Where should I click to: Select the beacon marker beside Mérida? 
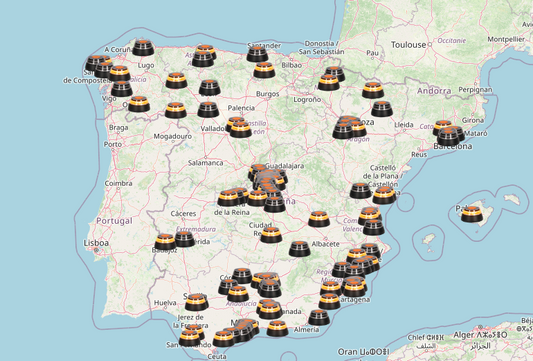click(x=185, y=239)
